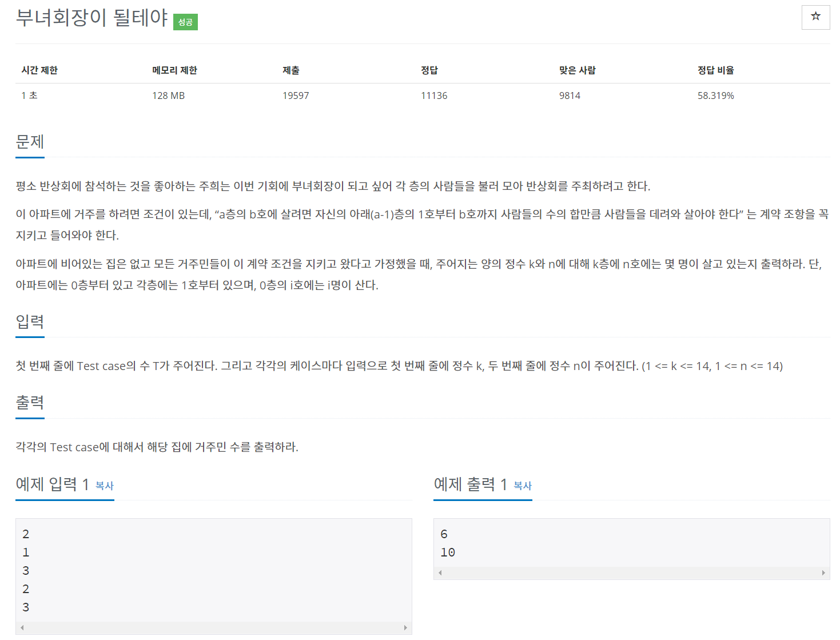Screen dimensions: 840x640
Task: Click the 예제 출력 1 heading
Action: [x=470, y=484]
